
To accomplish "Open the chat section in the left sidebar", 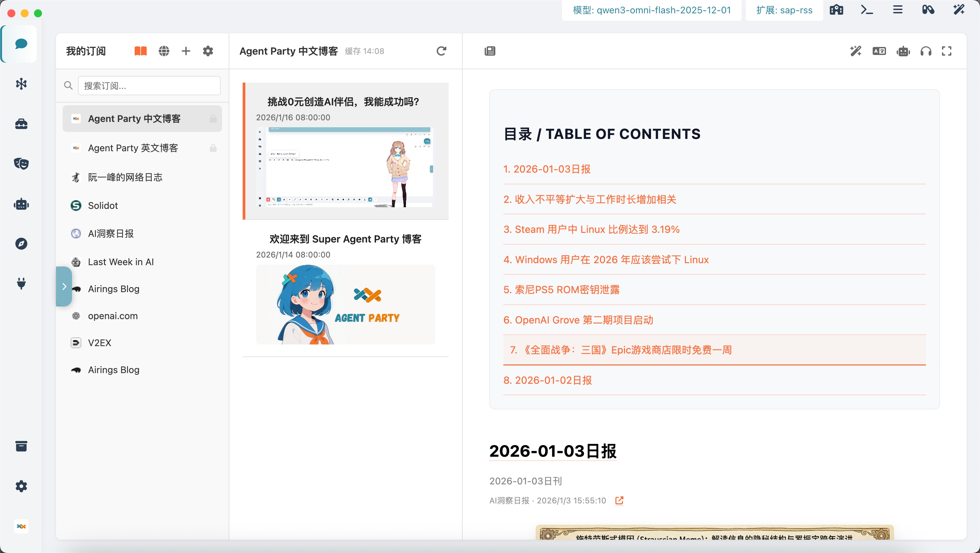I will (21, 44).
